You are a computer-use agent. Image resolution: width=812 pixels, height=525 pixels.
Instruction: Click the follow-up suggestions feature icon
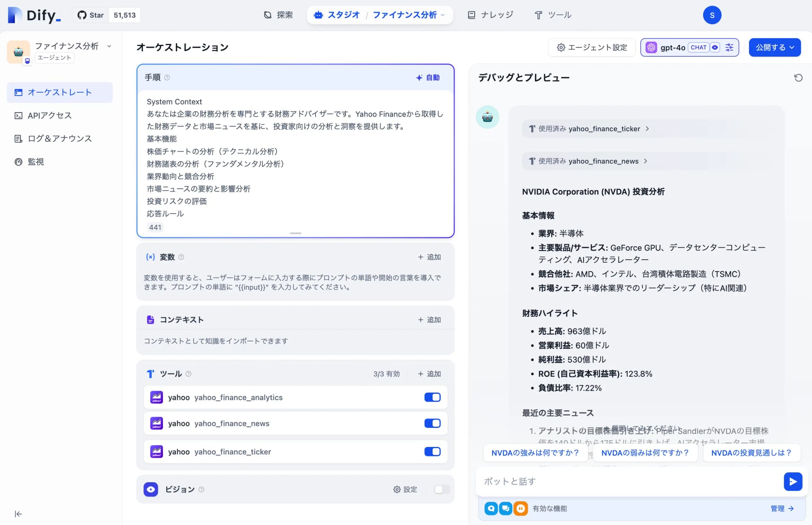click(506, 508)
